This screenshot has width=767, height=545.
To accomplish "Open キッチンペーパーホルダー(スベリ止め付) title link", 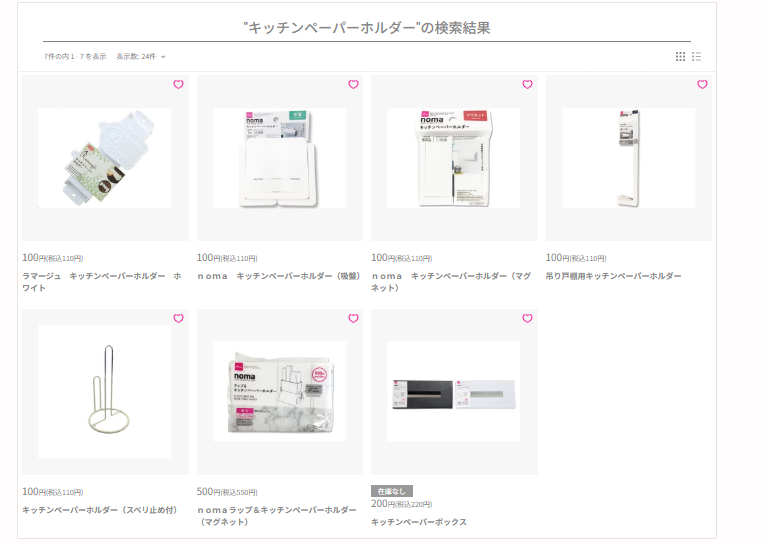I will [99, 510].
